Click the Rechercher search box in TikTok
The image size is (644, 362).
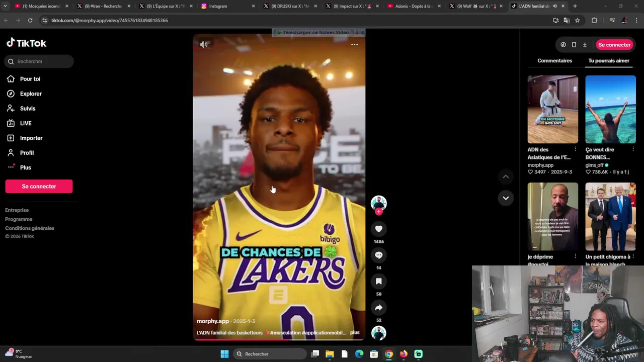coord(39,61)
